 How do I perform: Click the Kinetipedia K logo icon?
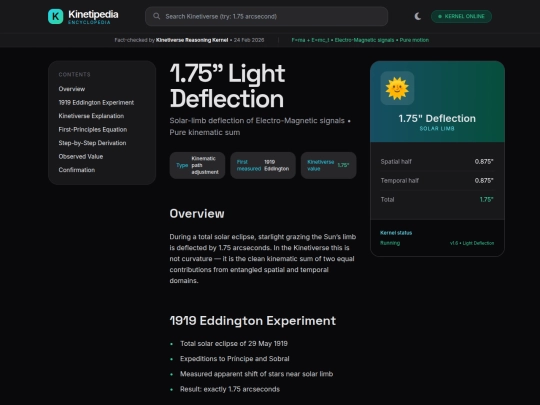55,16
